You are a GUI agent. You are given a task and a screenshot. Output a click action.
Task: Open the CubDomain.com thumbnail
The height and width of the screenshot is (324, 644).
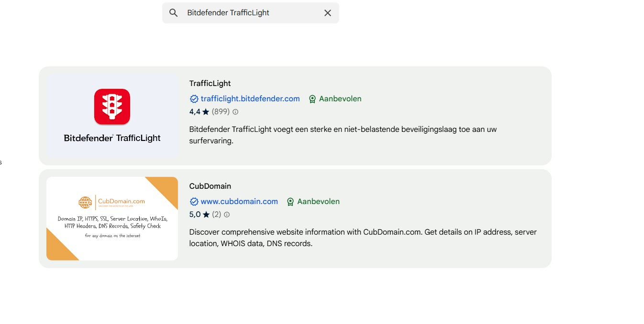(x=112, y=219)
